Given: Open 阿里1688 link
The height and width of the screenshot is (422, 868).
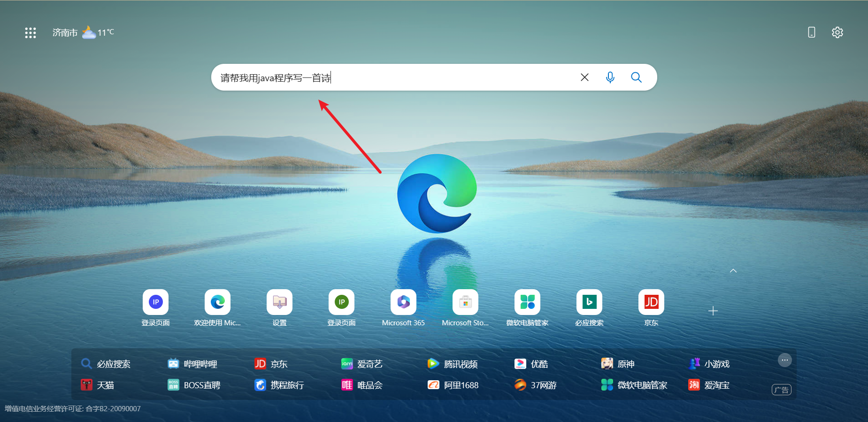Looking at the screenshot, I should (x=453, y=385).
